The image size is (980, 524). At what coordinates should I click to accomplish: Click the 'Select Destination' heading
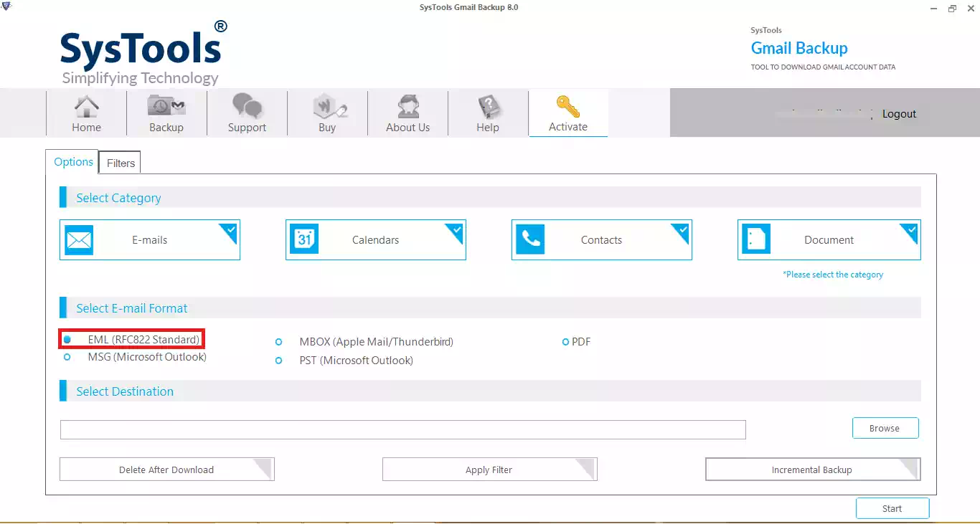[125, 391]
